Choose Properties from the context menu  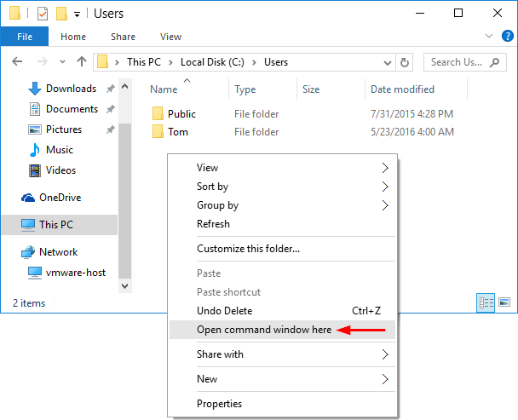pos(282,404)
